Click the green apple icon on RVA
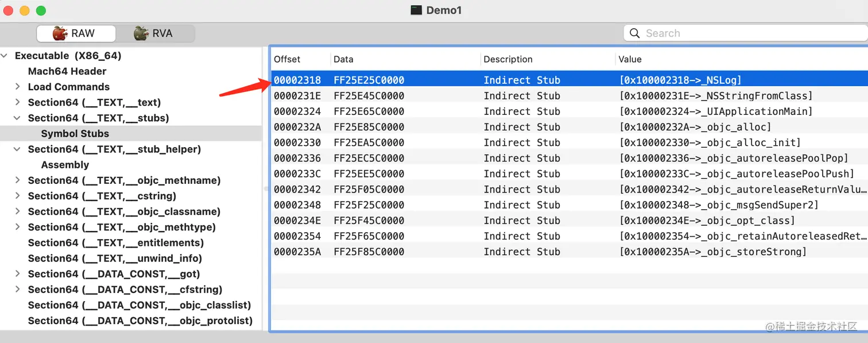868x343 pixels. pos(141,33)
